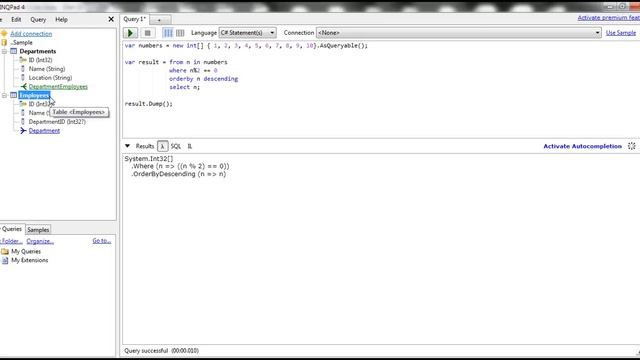Switch to the My Queries tab
The width and height of the screenshot is (640, 360).
click(11, 229)
